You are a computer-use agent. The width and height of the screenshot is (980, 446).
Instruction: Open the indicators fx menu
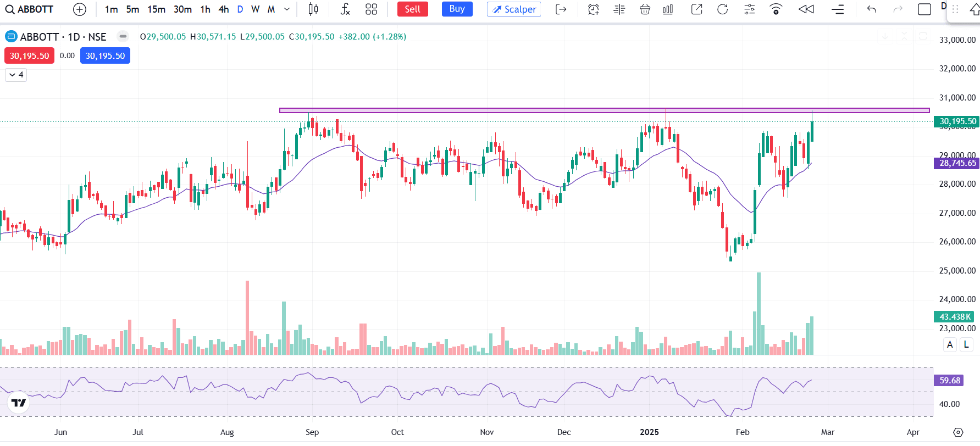coord(345,9)
